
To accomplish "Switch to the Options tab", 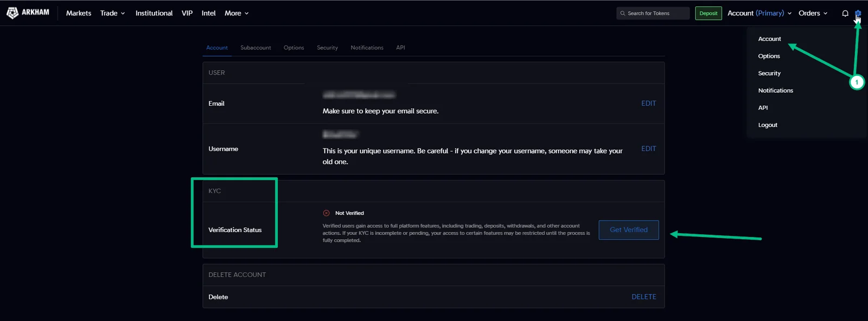I will (x=293, y=48).
